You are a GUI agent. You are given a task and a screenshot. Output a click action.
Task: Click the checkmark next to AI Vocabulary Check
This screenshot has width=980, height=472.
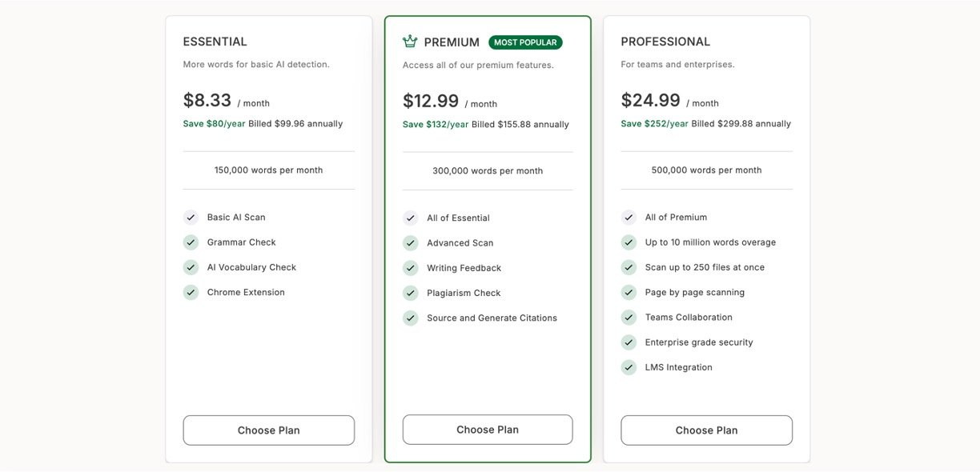191,267
